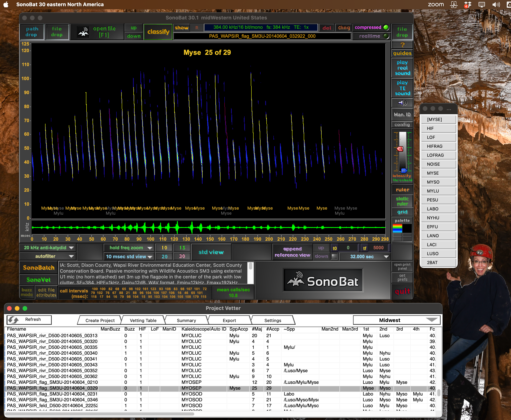Open the Summary tab
The width and height of the screenshot is (511, 420).
coord(186,320)
